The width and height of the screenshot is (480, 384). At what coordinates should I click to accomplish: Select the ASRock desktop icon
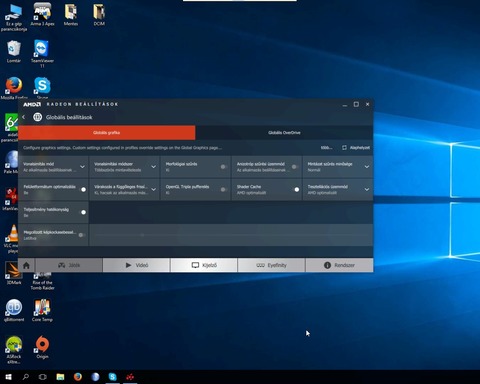pos(14,349)
